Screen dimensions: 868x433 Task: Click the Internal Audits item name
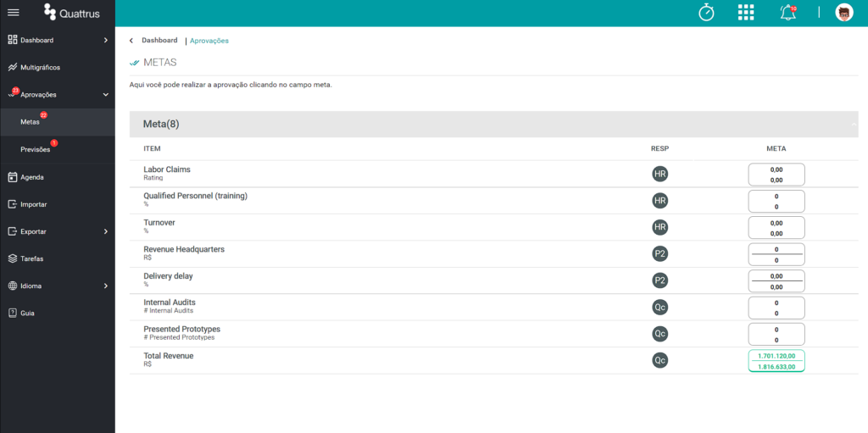tap(170, 303)
